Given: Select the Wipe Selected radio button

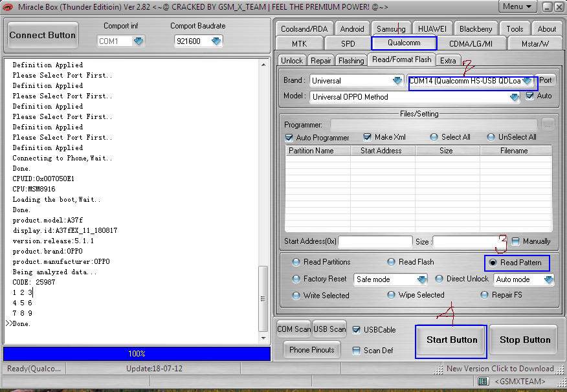Looking at the screenshot, I should click(391, 295).
